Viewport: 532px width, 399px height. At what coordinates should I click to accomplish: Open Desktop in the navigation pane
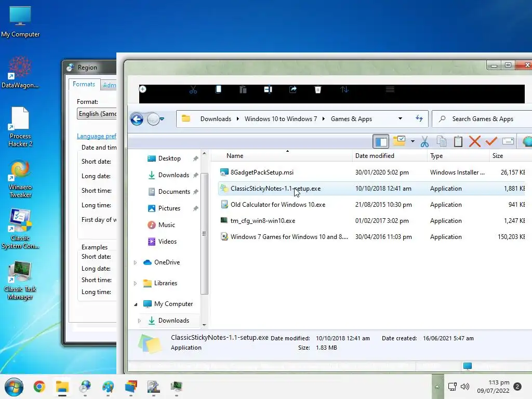[169, 158]
